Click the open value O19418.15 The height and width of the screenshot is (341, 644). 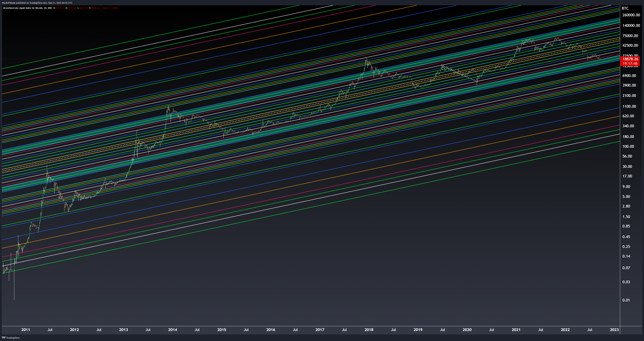(x=59, y=8)
